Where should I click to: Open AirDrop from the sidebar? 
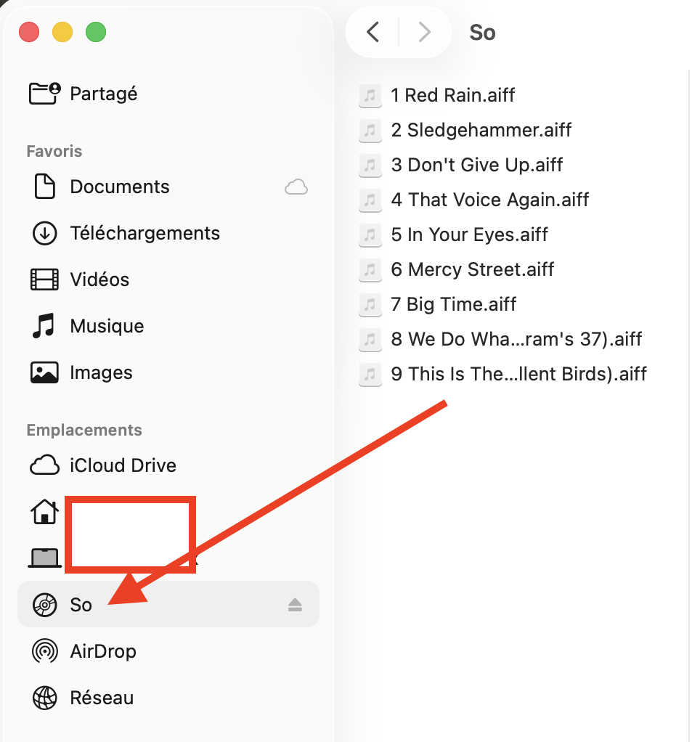tap(103, 652)
